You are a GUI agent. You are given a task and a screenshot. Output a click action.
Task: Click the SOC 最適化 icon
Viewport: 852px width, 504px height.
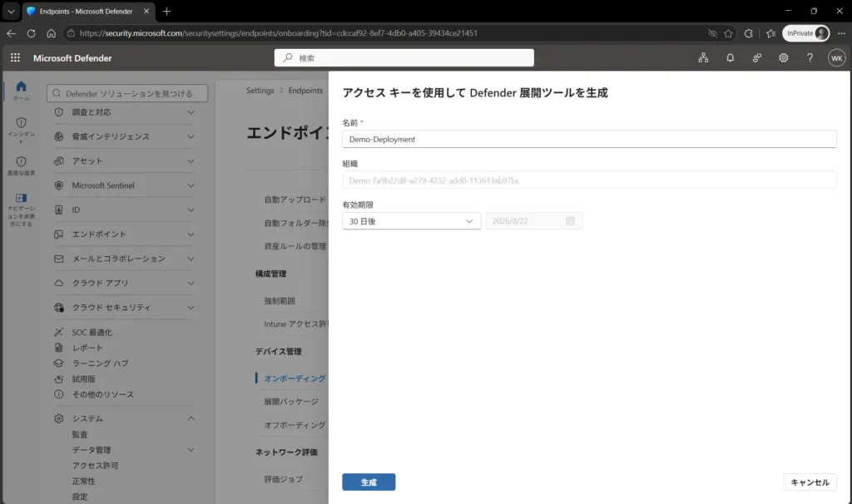[59, 332]
